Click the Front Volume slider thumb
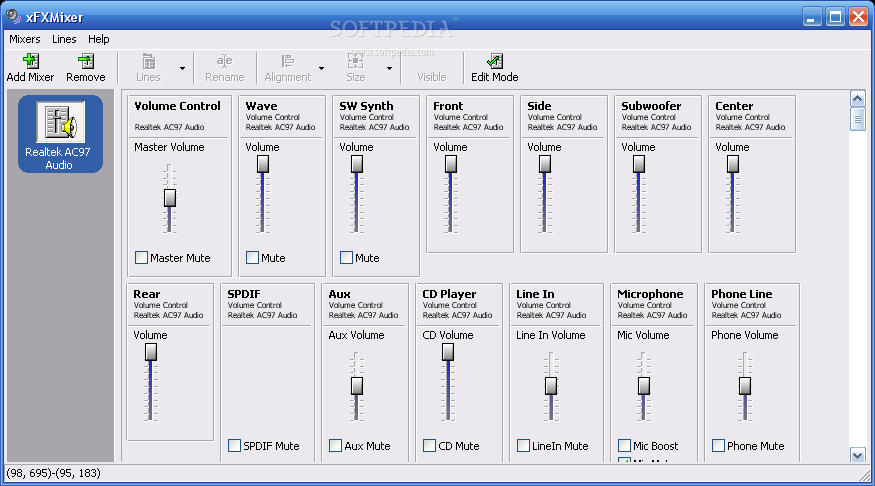Screen dimensions: 875x486 coord(451,164)
